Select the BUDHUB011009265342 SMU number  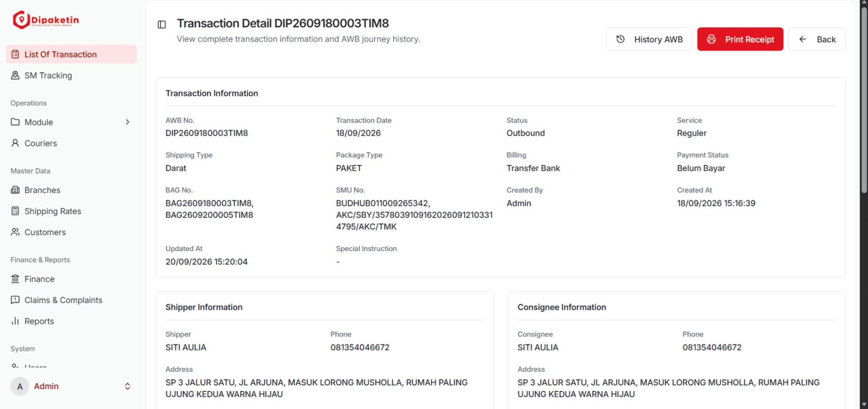click(x=383, y=204)
